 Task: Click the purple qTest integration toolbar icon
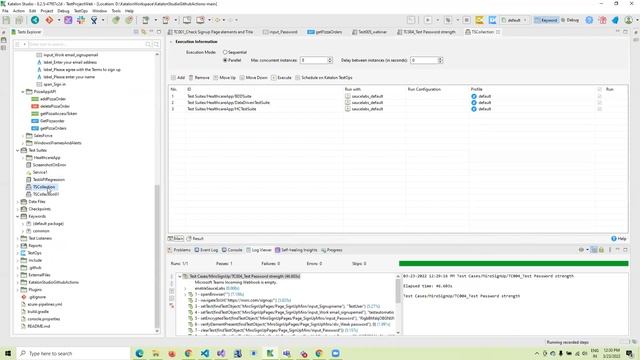click(68, 20)
